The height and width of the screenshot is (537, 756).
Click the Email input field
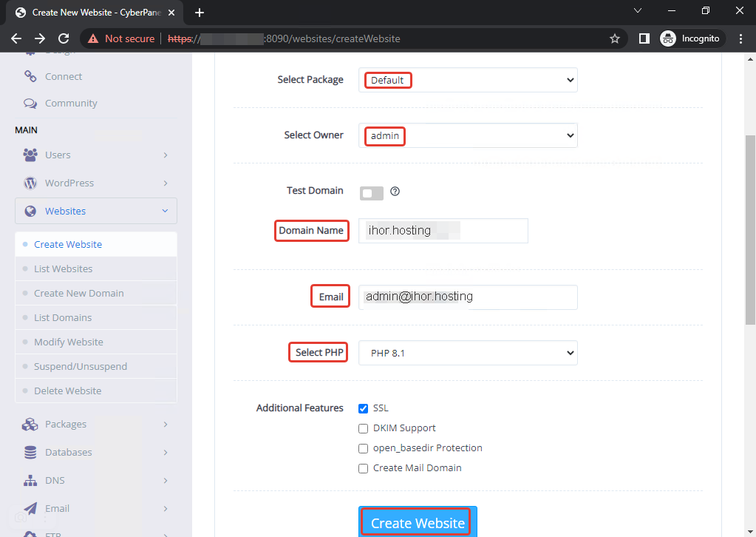pos(468,297)
